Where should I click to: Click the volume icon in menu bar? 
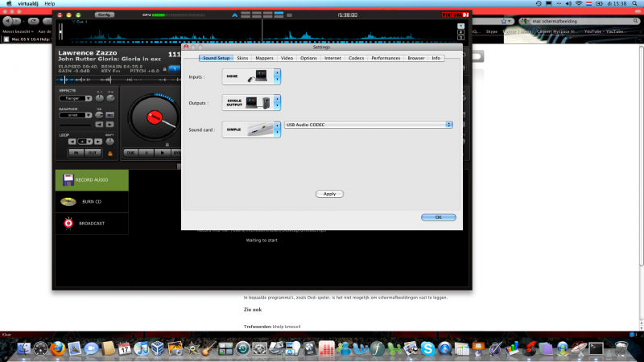tap(568, 4)
